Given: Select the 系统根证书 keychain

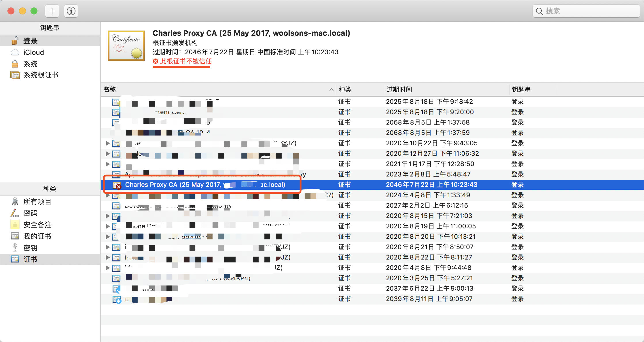Looking at the screenshot, I should pyautogui.click(x=41, y=75).
